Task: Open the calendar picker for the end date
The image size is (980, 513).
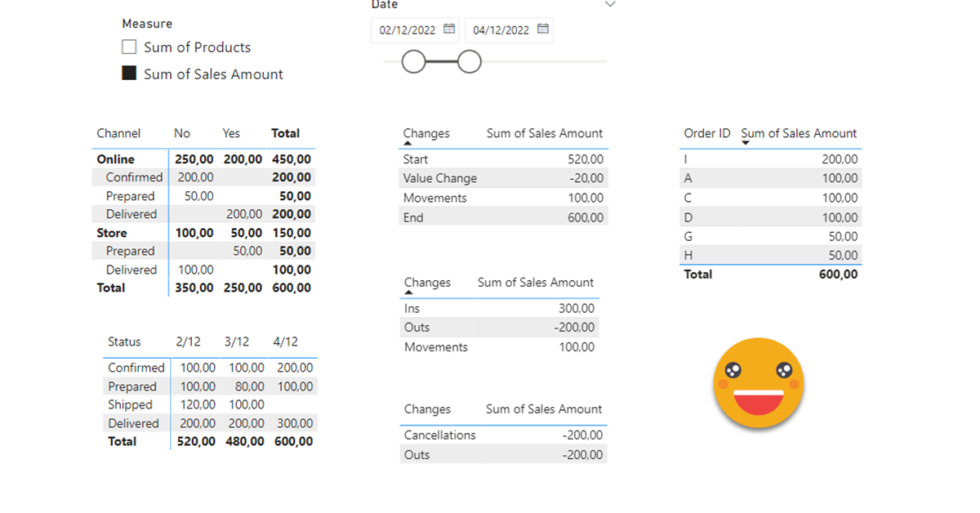Action: coord(543,29)
